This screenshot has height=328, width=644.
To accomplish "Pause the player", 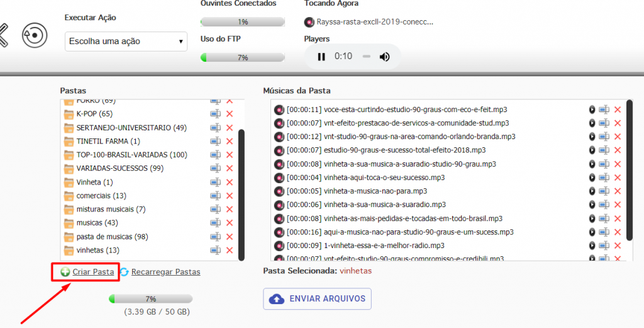I will [321, 57].
